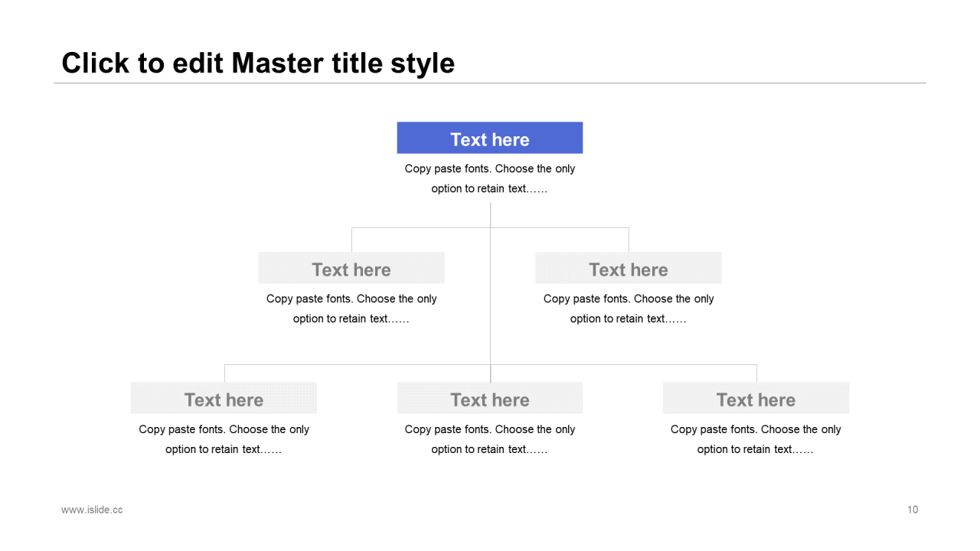
Task: Click the slide number 10 in the footer
Action: tap(913, 510)
